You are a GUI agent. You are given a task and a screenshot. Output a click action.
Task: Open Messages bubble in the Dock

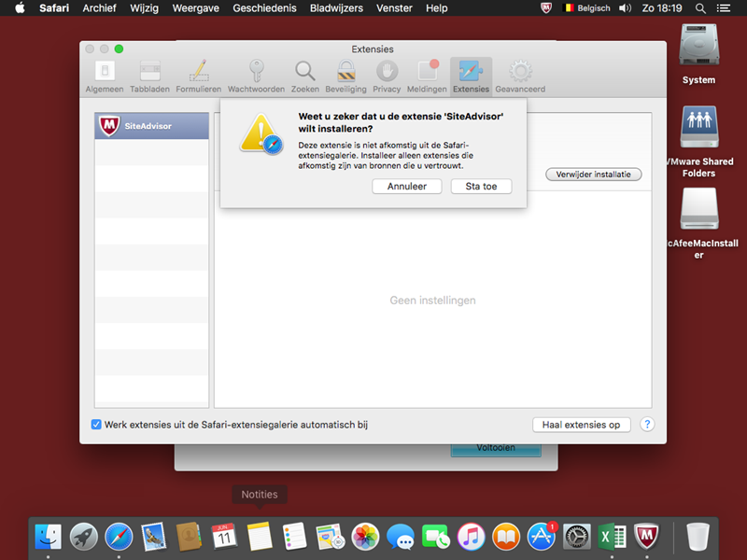coord(401,537)
